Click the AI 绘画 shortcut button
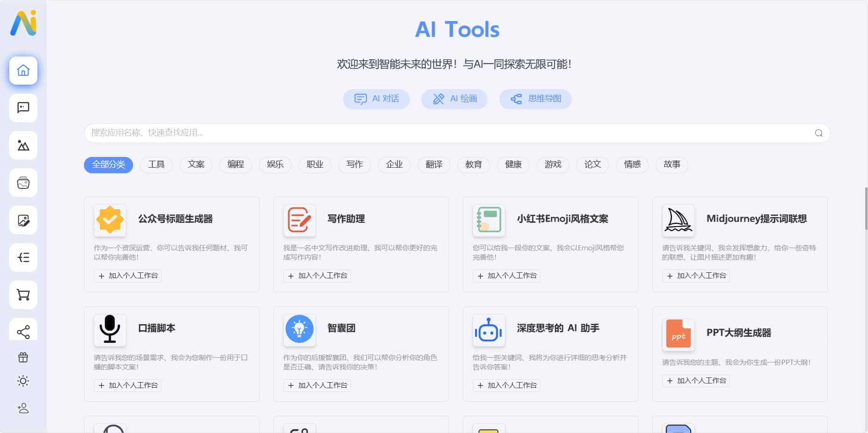 (x=454, y=99)
